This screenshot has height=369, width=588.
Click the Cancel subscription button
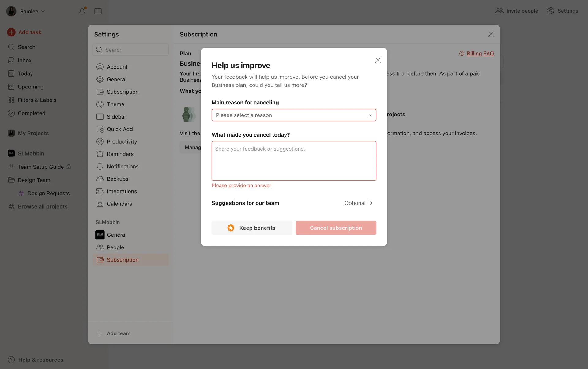click(336, 228)
